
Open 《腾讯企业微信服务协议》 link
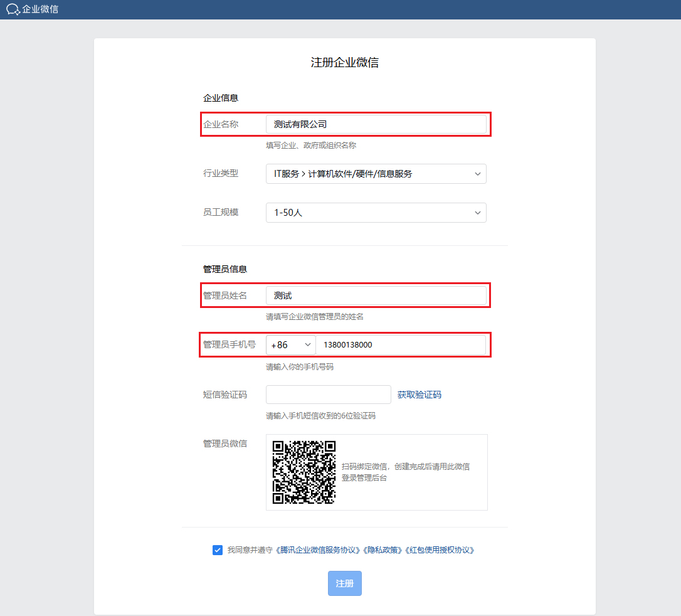tap(319, 550)
